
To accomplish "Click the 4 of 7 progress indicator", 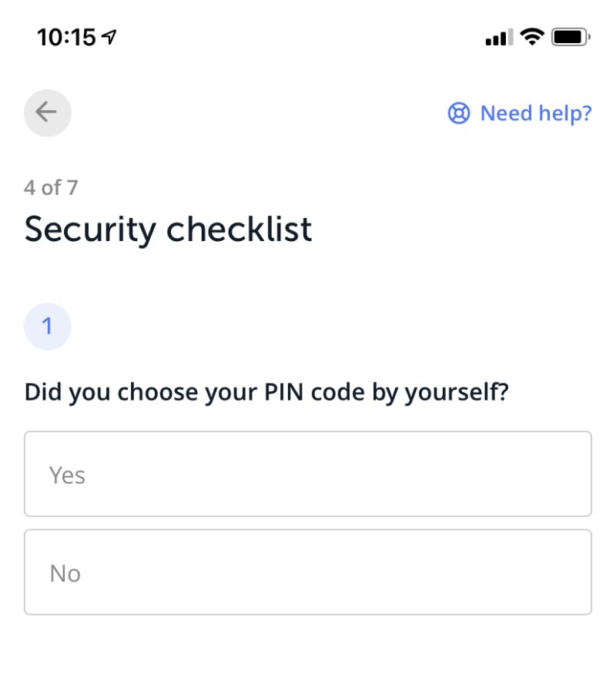I will click(51, 187).
